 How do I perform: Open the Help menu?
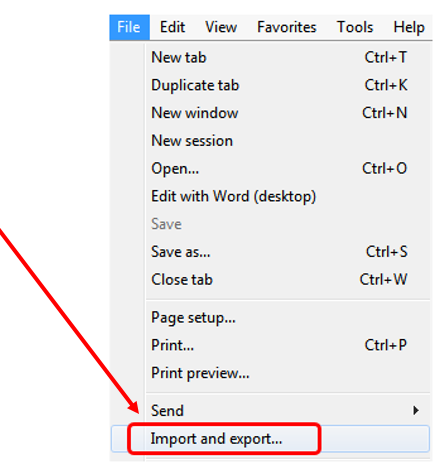click(x=409, y=27)
